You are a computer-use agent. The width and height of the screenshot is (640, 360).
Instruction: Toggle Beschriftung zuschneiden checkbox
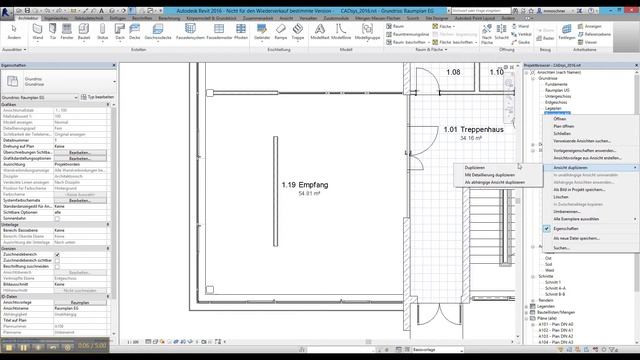pos(57,267)
